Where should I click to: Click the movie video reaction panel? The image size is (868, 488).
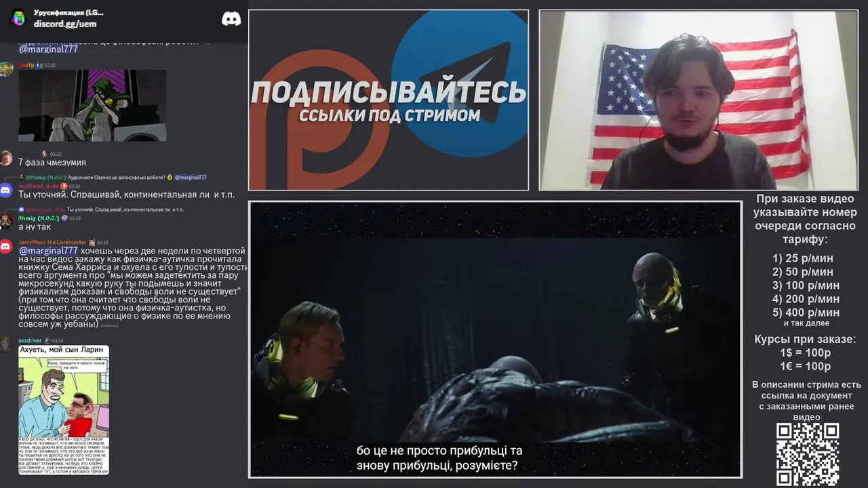click(495, 340)
